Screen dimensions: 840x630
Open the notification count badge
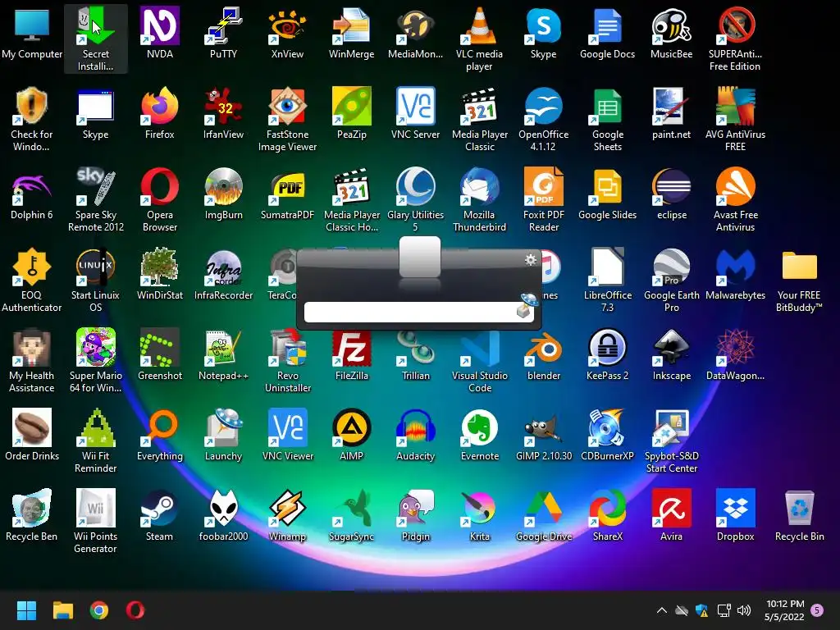[x=817, y=610]
